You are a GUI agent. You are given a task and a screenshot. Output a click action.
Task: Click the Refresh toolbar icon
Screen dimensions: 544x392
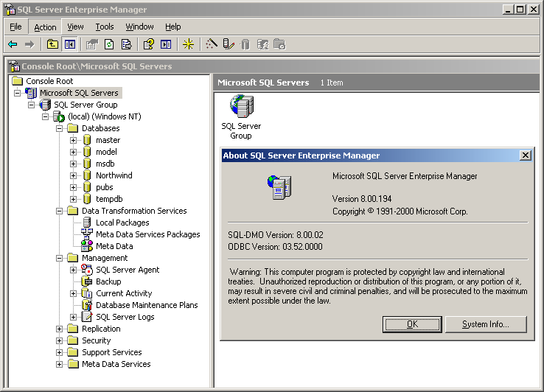[x=109, y=44]
